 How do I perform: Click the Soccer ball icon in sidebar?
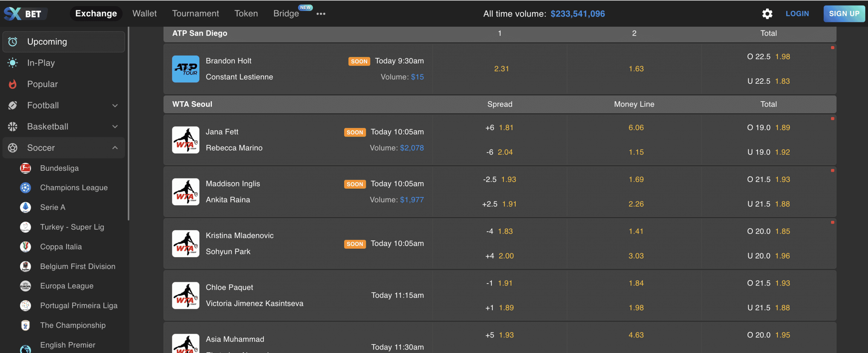click(13, 148)
